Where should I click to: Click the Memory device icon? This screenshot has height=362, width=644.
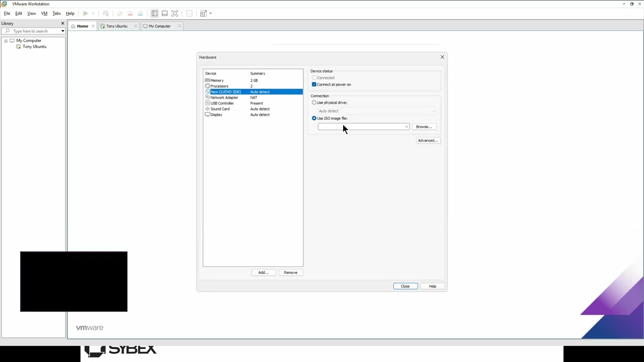[x=207, y=80]
